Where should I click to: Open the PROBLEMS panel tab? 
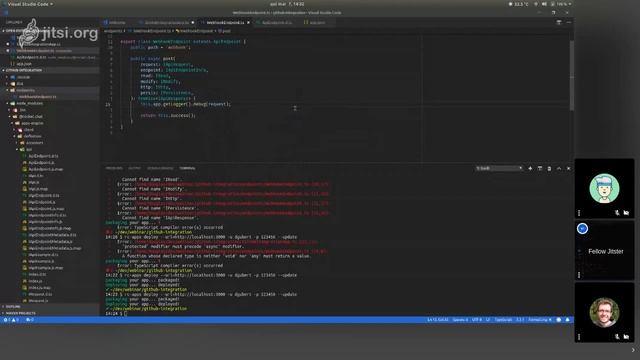114,168
